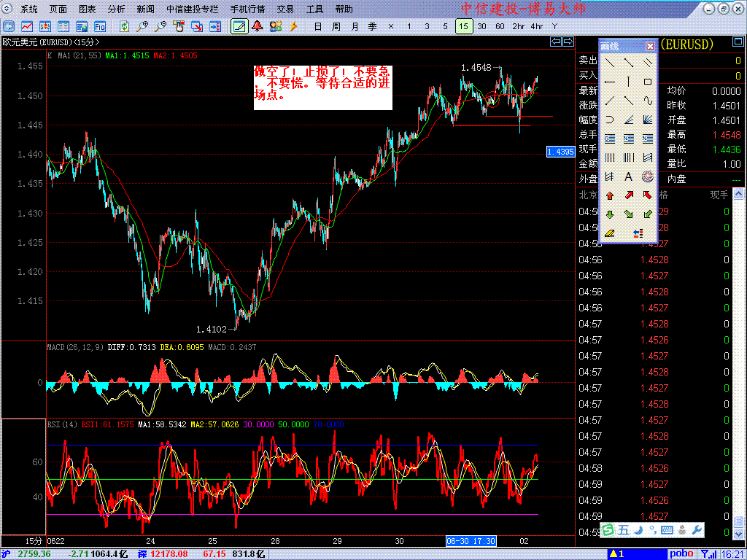747x560 pixels.
Task: Click the green refresh document icon
Action: (x=124, y=27)
